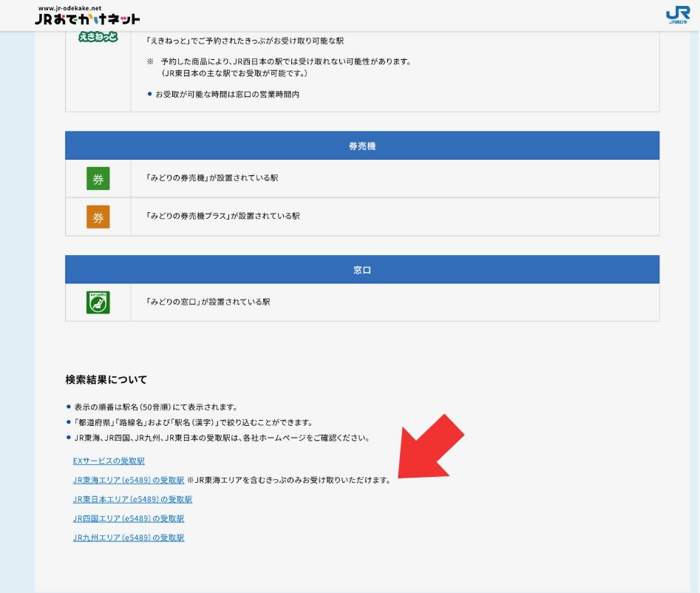Click the large red arrow graphic
The image size is (700, 593).
coord(432,447)
